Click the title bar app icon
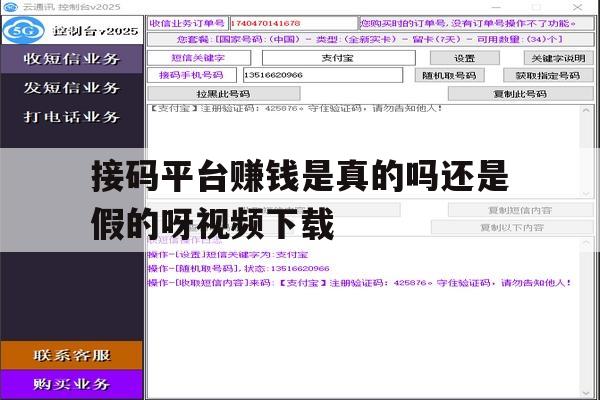Screen dimensions: 600x400 (10, 7)
